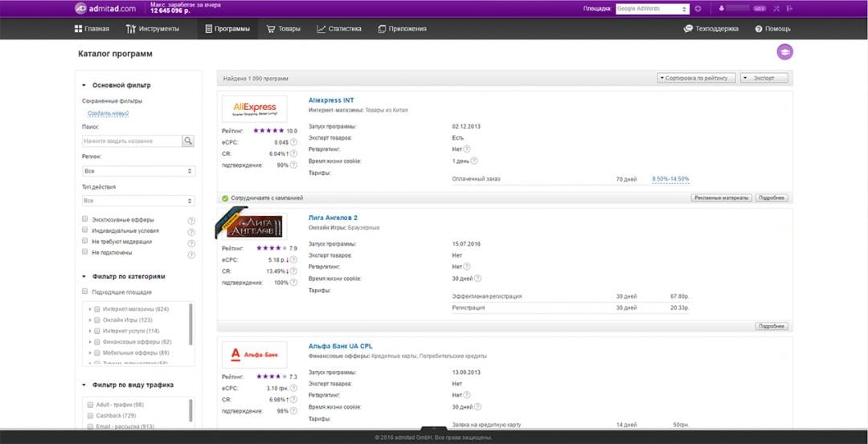Expand the footer panel arrow handle
This screenshot has height=444, width=868.
[433, 429]
